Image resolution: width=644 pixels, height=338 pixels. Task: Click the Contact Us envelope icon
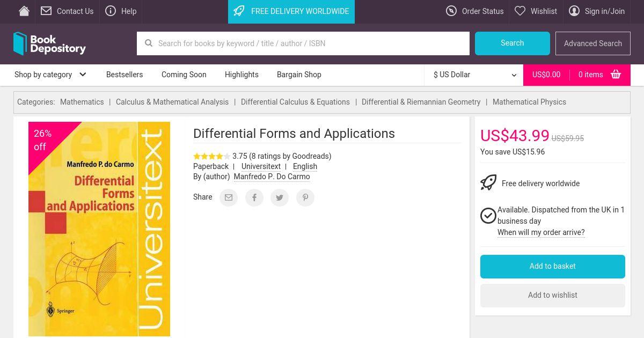46,11
